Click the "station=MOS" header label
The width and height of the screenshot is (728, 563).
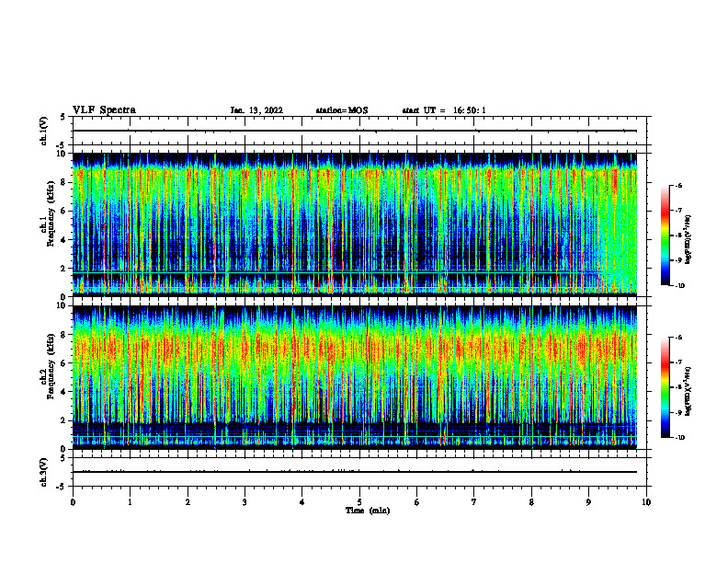pyautogui.click(x=342, y=110)
